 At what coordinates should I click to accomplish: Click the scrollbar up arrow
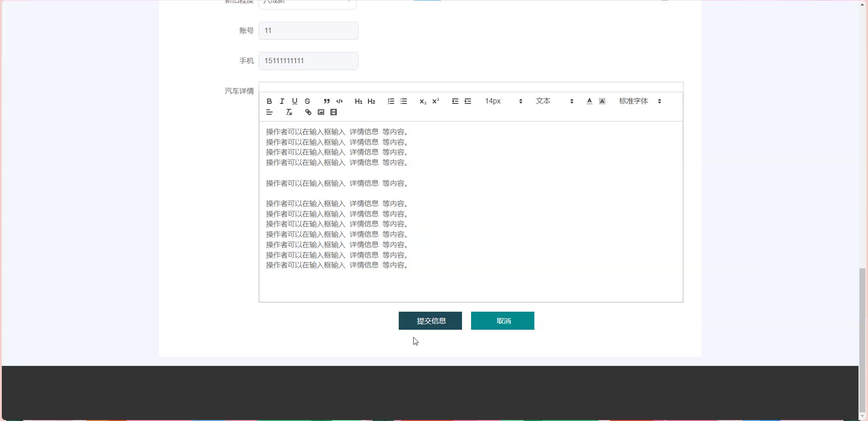click(863, 4)
